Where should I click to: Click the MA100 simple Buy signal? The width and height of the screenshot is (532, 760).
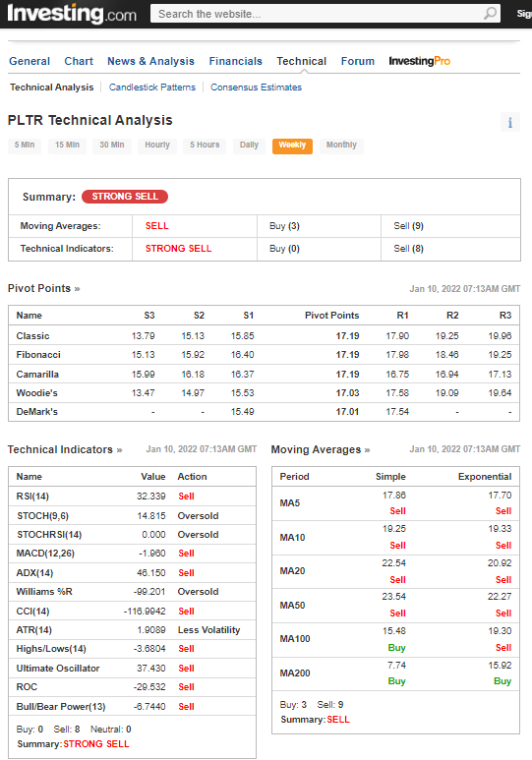click(396, 648)
